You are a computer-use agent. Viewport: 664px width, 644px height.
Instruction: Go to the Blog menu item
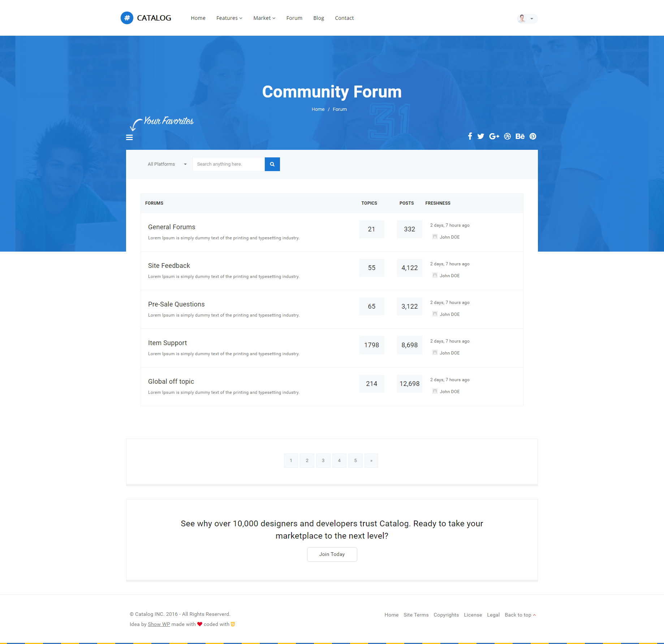(318, 18)
